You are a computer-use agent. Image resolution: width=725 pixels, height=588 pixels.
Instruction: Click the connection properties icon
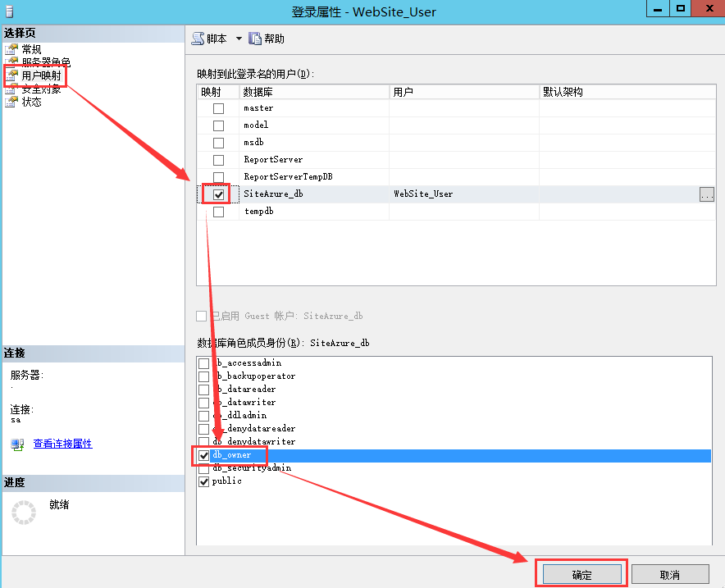[17, 444]
